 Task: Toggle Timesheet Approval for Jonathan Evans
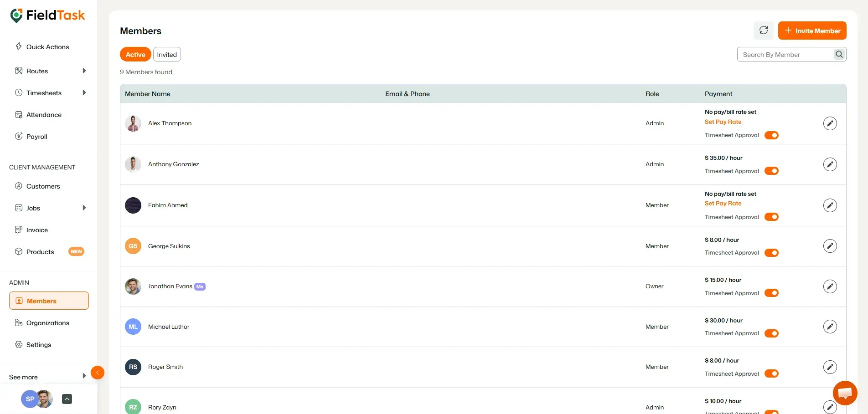pos(771,293)
